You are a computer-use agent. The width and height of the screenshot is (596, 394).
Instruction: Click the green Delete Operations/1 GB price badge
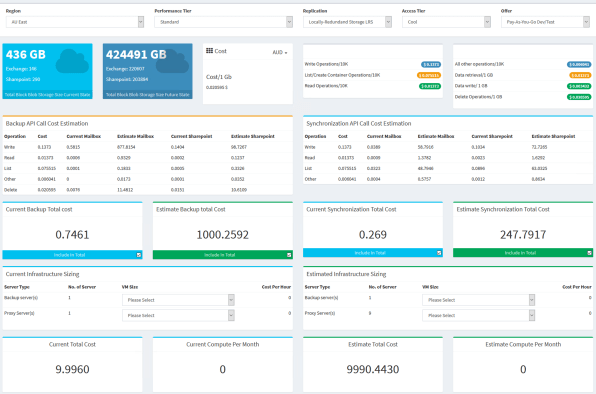click(579, 97)
